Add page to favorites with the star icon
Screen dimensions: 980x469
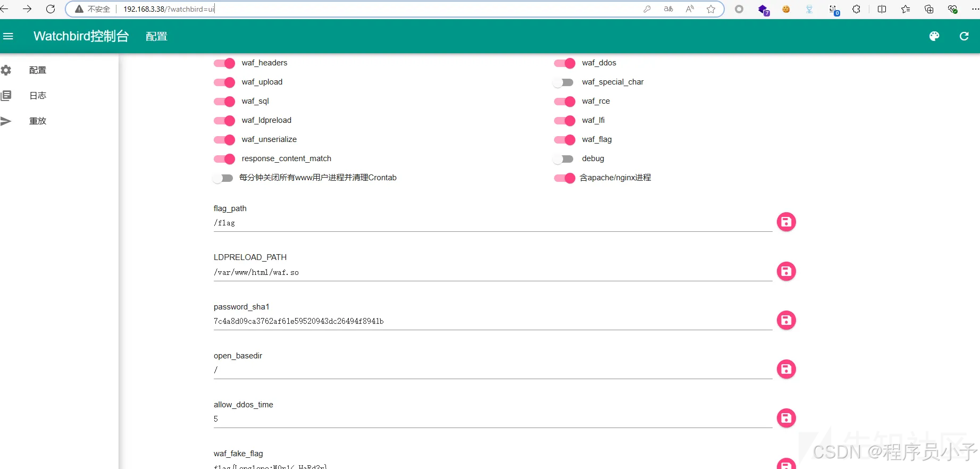point(711,9)
